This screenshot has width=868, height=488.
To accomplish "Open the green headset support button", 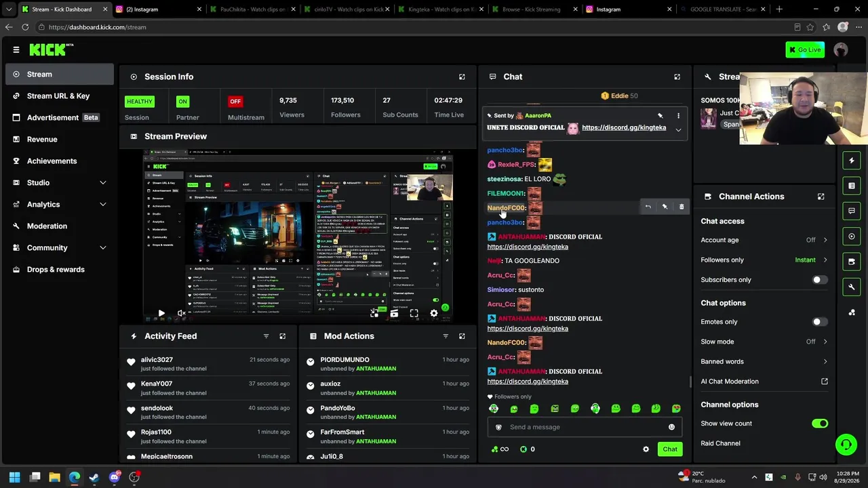I will [846, 445].
